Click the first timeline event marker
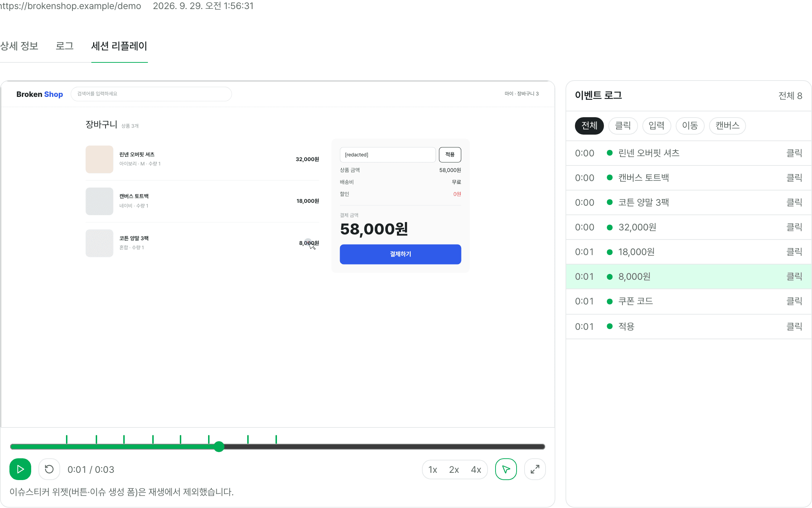Viewport: 812px width, 508px height. [67, 439]
